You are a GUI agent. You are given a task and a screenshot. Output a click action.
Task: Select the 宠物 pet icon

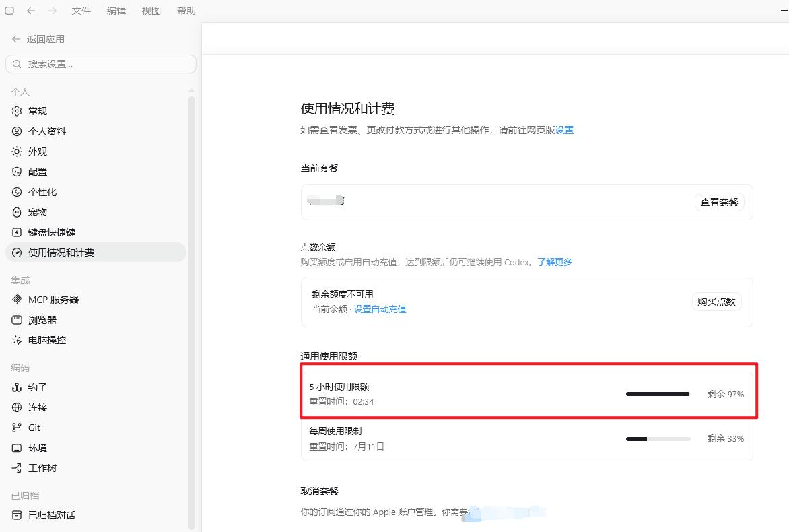(x=17, y=212)
